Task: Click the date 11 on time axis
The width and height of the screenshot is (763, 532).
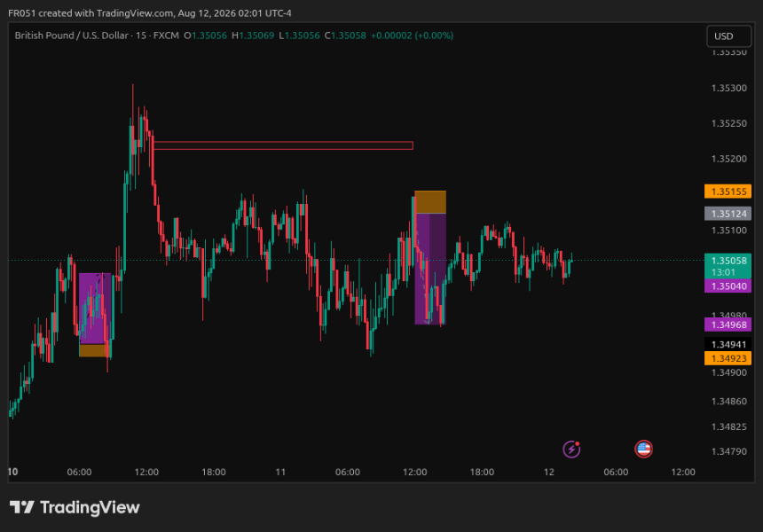Action: pyautogui.click(x=280, y=472)
